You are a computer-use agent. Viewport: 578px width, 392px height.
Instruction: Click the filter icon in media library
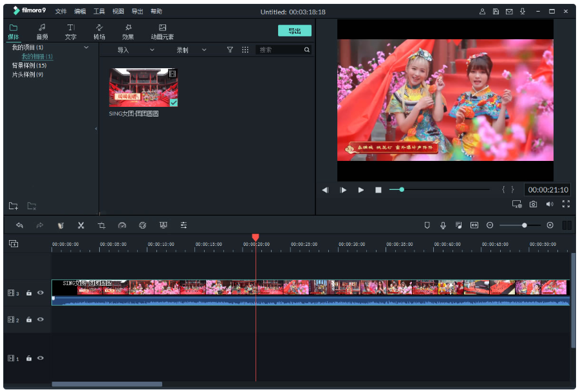[x=230, y=50]
